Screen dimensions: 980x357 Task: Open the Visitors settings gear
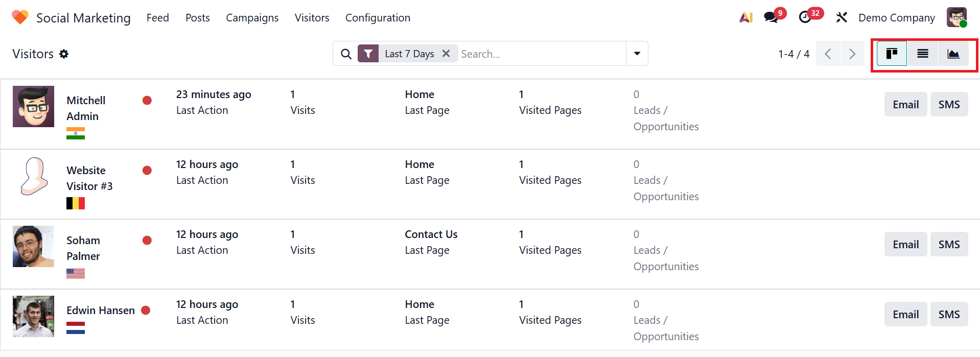click(64, 54)
